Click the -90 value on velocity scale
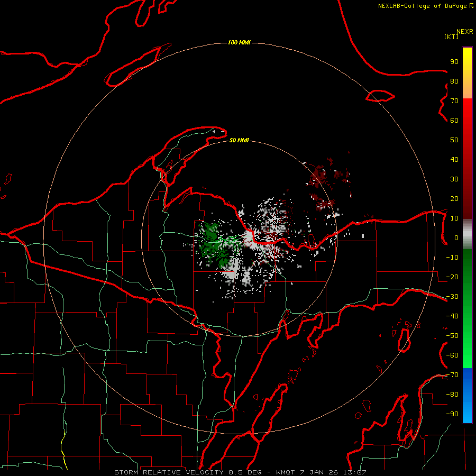476x476 pixels. click(452, 414)
